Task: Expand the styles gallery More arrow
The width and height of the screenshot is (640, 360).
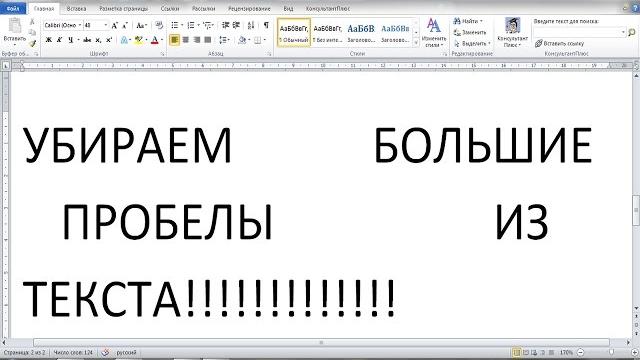Action: pyautogui.click(x=416, y=42)
